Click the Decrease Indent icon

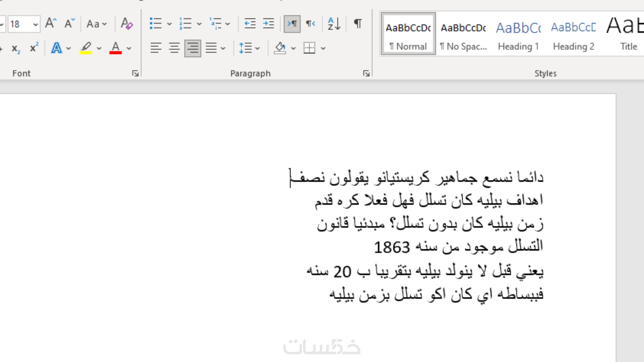[250, 23]
